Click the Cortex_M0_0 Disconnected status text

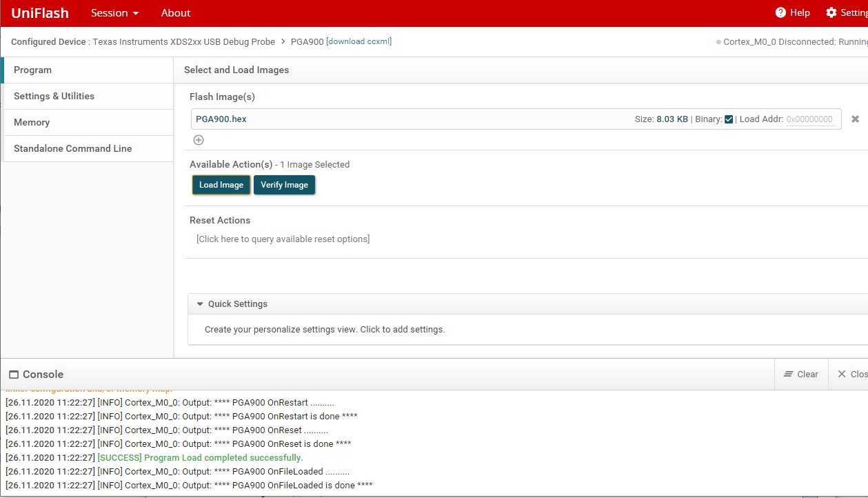(x=796, y=42)
